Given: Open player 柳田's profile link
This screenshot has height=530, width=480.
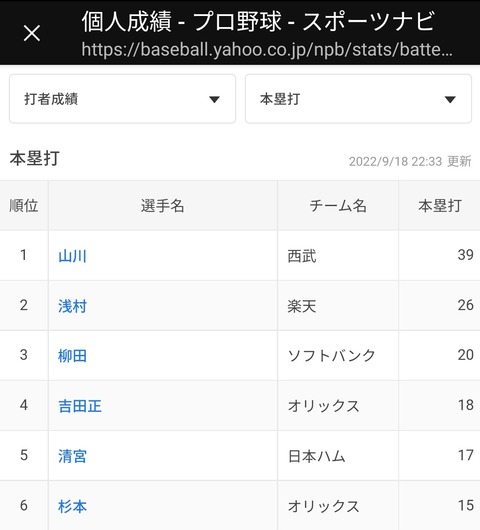Looking at the screenshot, I should pyautogui.click(x=72, y=356).
